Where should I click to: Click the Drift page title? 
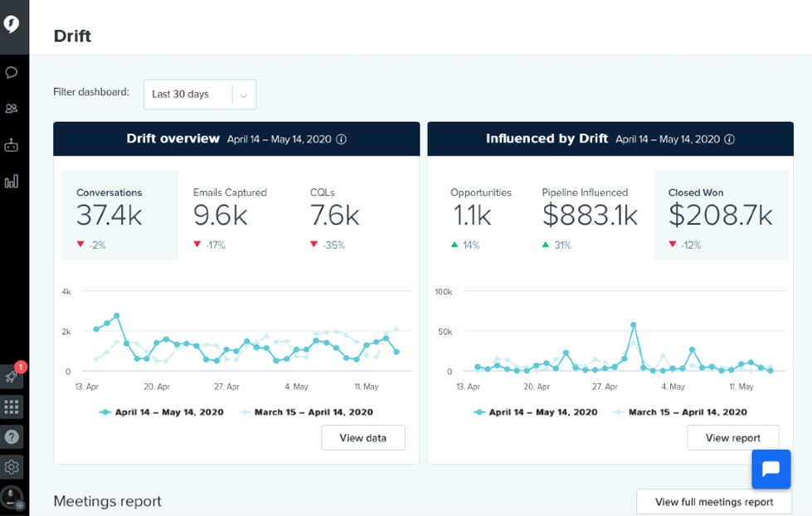point(72,36)
